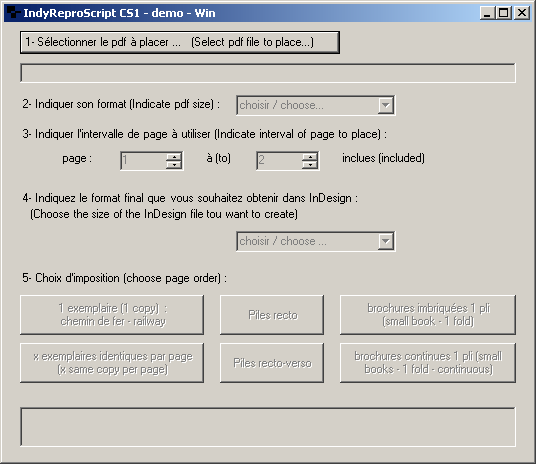Viewport: 536px width, 464px height.
Task: Click the 'Sélectionner le pdf à placer' button
Action: [x=180, y=42]
